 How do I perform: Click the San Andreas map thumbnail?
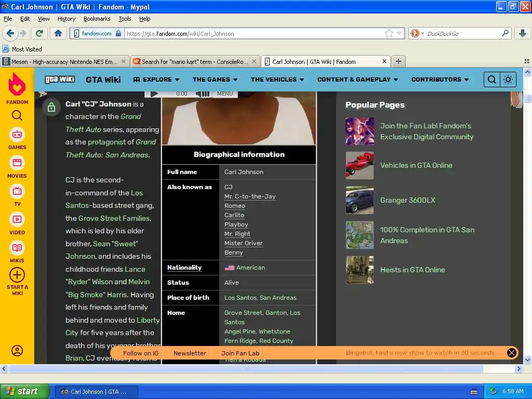[x=360, y=235]
